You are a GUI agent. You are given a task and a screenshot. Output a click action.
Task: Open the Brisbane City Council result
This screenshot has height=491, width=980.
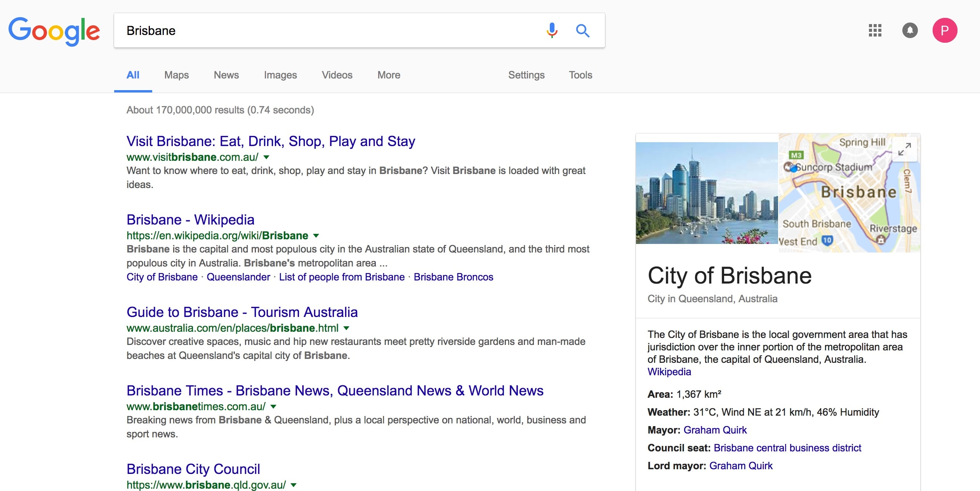[x=193, y=469]
